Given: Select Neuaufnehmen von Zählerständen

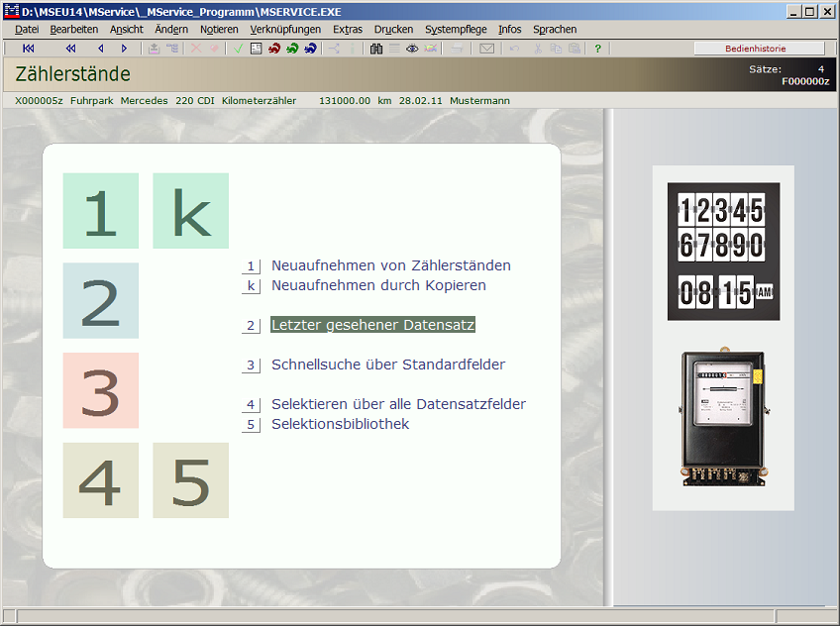Looking at the screenshot, I should pyautogui.click(x=390, y=265).
